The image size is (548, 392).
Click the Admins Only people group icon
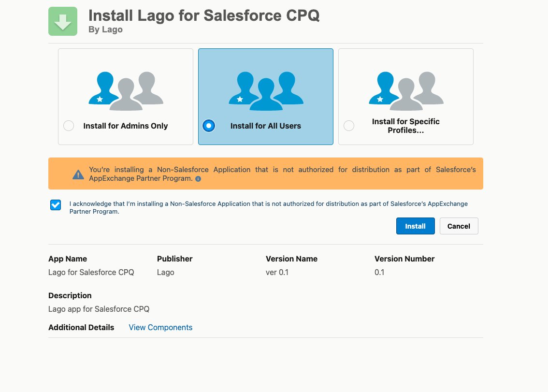pos(126,91)
